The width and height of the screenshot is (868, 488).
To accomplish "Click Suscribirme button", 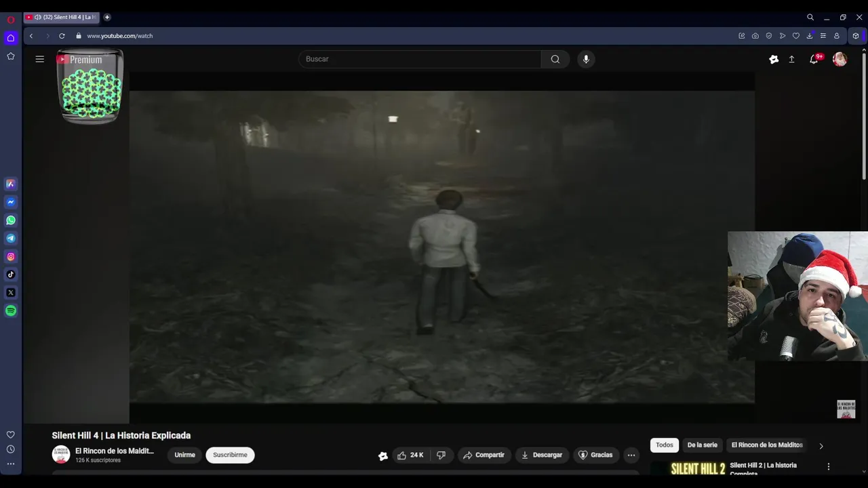I will pos(230,455).
